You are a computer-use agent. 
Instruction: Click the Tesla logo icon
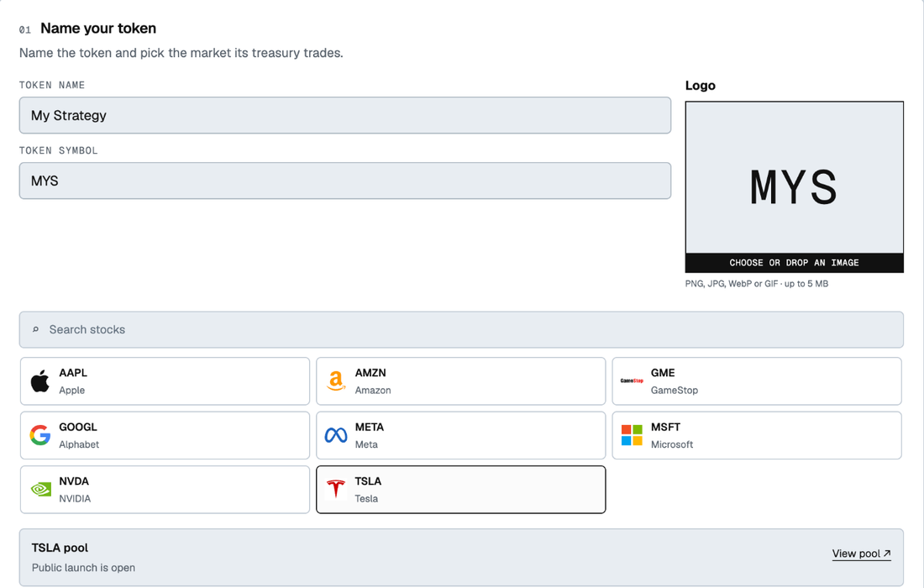pos(336,490)
